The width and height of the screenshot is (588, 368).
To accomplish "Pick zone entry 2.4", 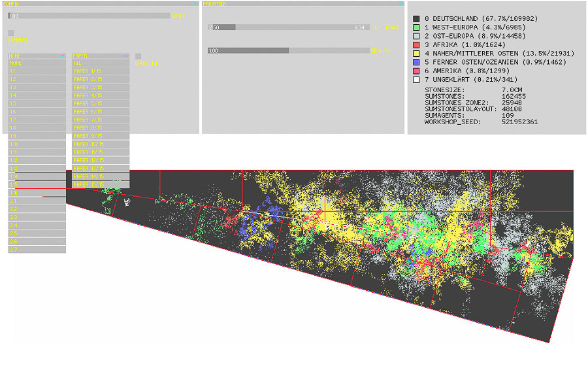I will [x=37, y=226].
